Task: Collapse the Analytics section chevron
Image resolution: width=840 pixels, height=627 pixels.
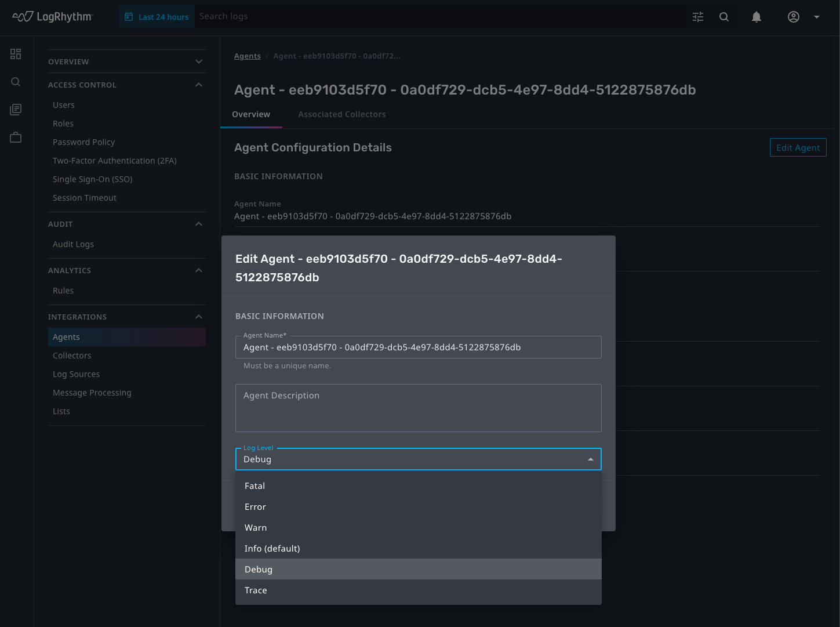Action: (199, 270)
